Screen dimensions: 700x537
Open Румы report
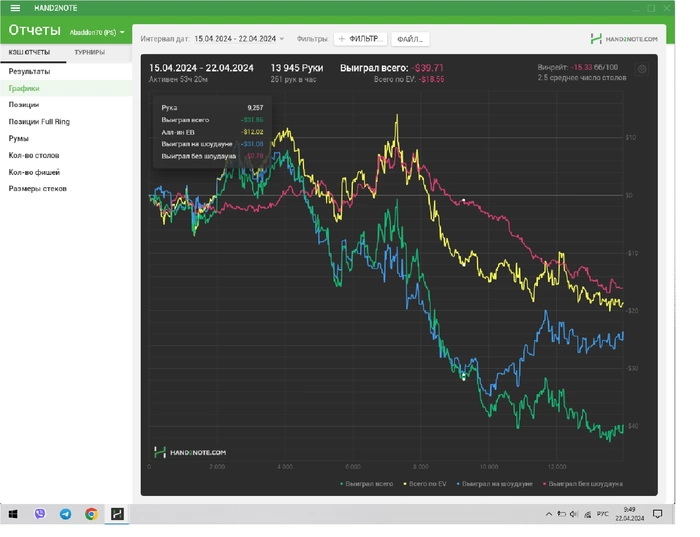tap(66, 138)
